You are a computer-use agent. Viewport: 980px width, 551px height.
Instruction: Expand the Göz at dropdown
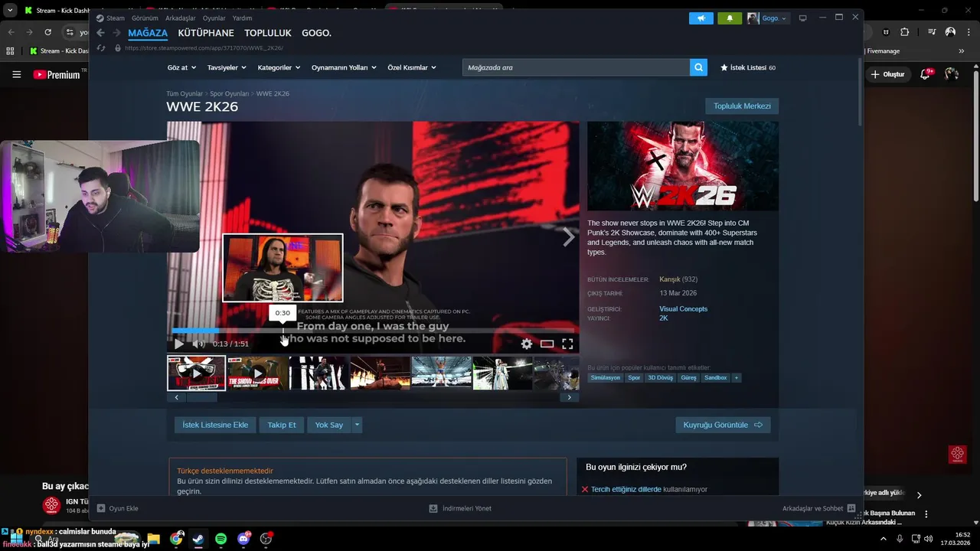click(181, 67)
